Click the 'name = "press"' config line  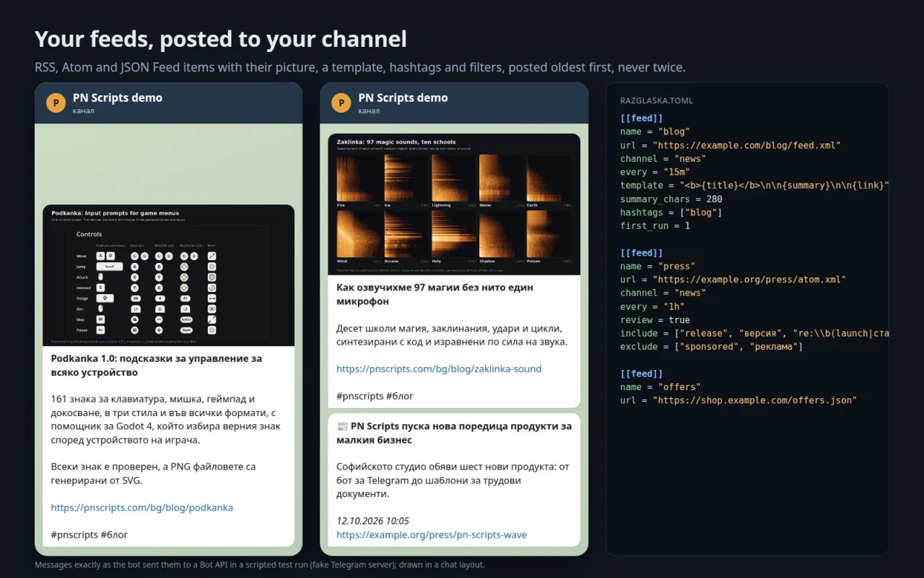pos(658,267)
